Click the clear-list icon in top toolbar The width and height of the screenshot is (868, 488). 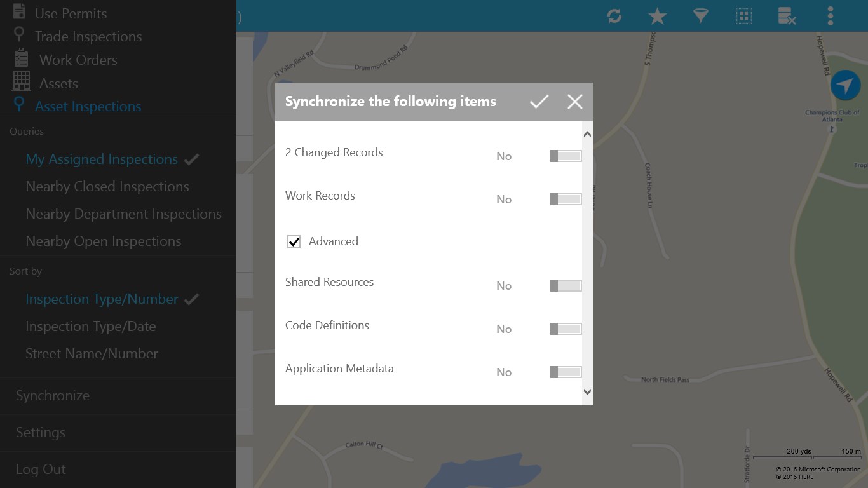(787, 16)
